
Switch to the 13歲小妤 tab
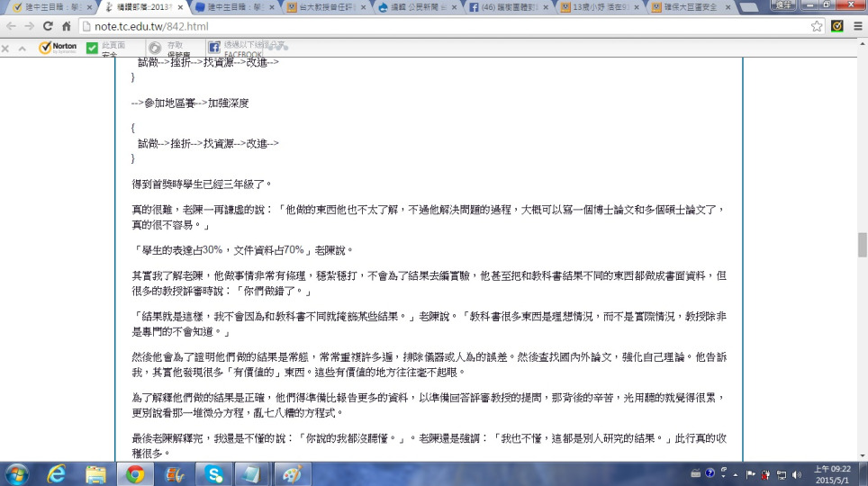click(597, 7)
